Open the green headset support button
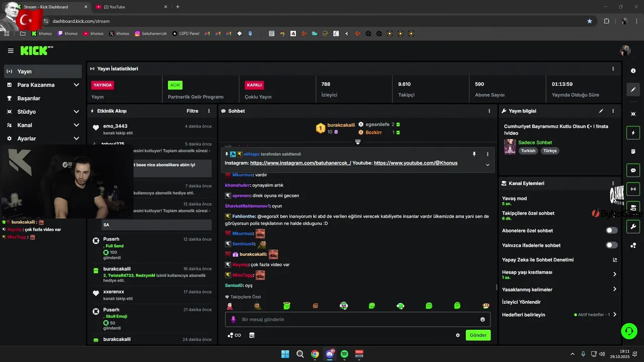The height and width of the screenshot is (362, 644). [629, 331]
